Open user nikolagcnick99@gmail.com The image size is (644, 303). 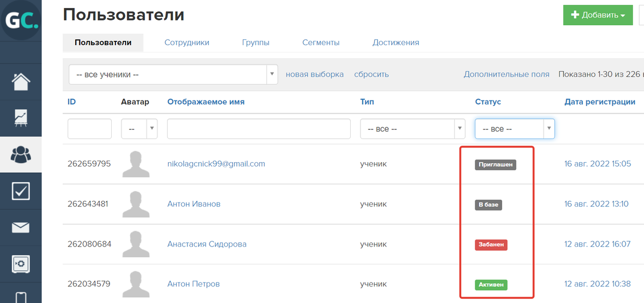click(216, 164)
